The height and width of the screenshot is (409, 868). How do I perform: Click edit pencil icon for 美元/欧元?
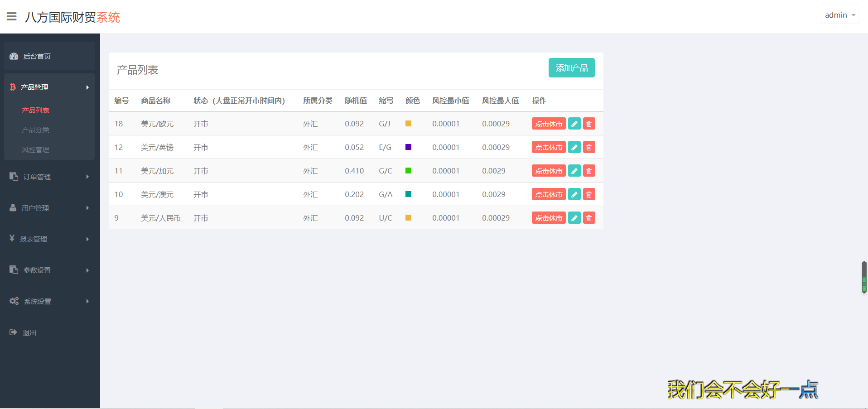pos(574,124)
